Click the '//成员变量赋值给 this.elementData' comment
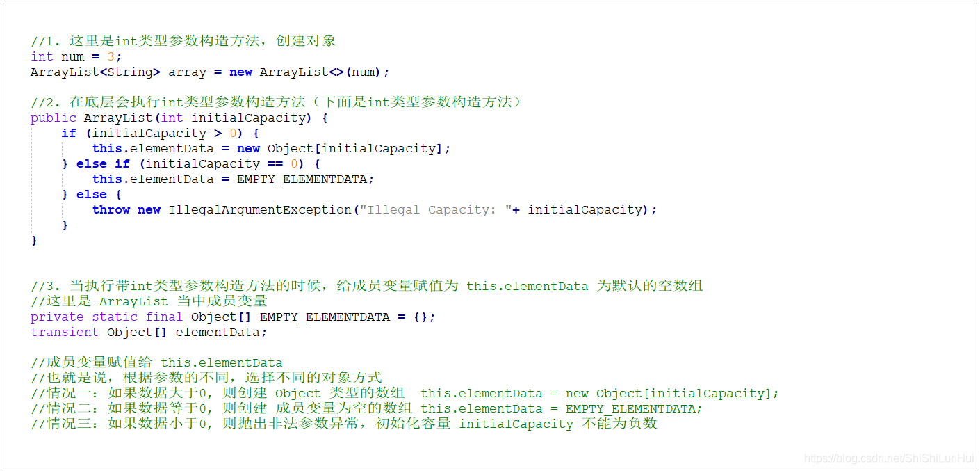This screenshot has height=471, width=980. pyautogui.click(x=156, y=362)
